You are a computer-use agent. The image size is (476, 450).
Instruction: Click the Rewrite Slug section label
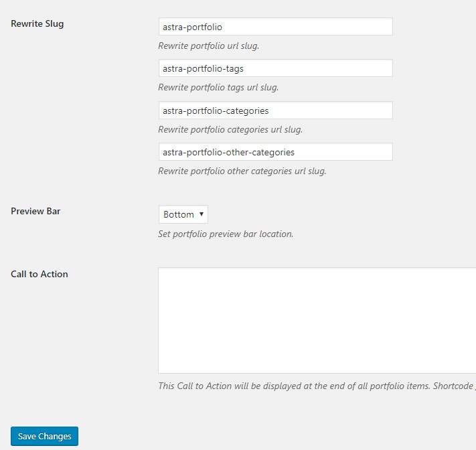(x=37, y=24)
